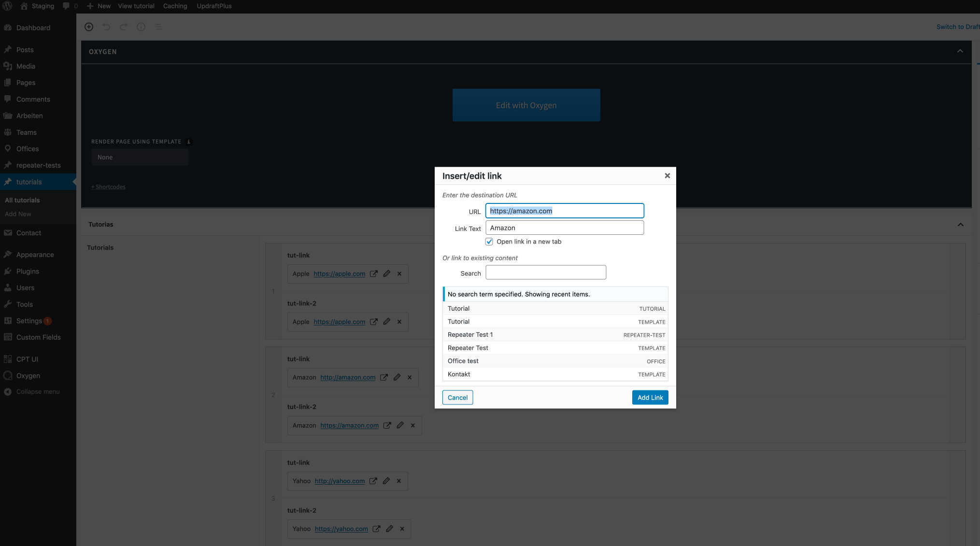Image resolution: width=980 pixels, height=546 pixels.
Task: Open the Oxygen sidebar menu item
Action: pos(38,376)
